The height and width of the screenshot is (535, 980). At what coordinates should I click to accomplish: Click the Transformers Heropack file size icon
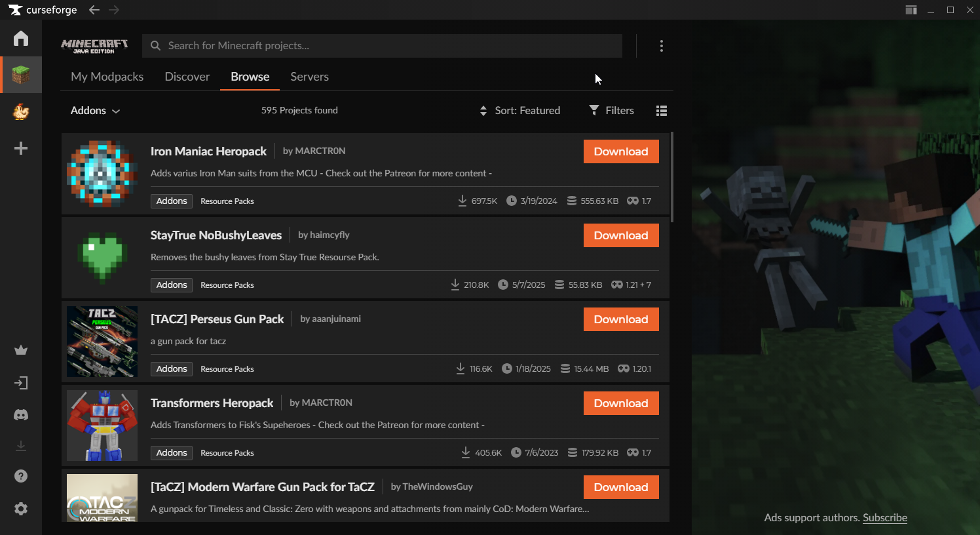573,453
